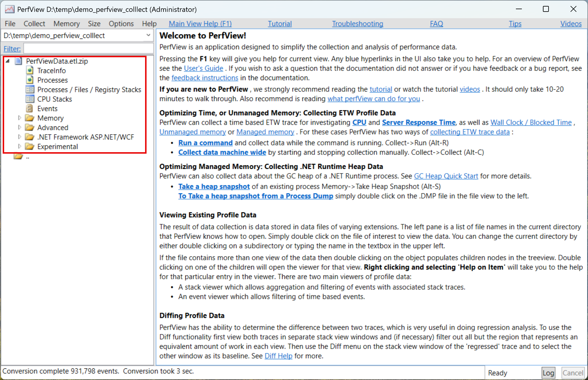Click the .NET Framework ASP.NET/WCF folder icon

[x=30, y=137]
